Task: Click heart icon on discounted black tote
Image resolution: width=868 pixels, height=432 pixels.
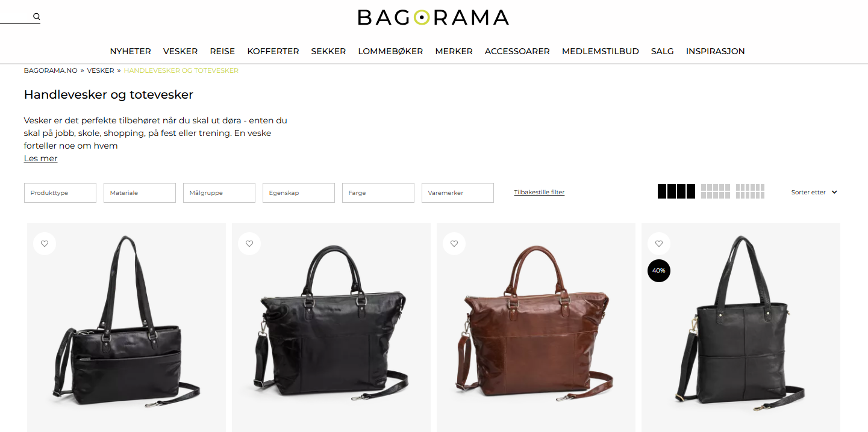Action: tap(659, 244)
